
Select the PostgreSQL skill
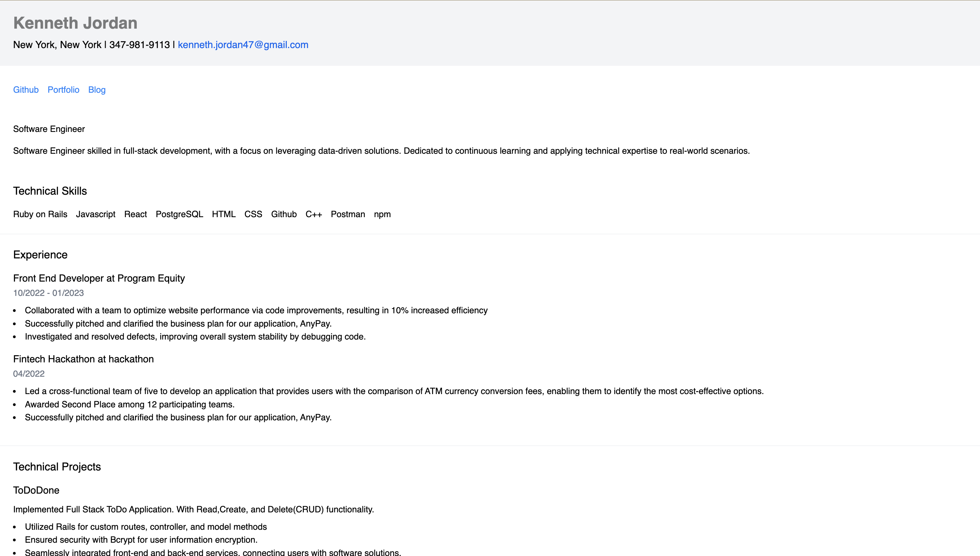click(179, 214)
